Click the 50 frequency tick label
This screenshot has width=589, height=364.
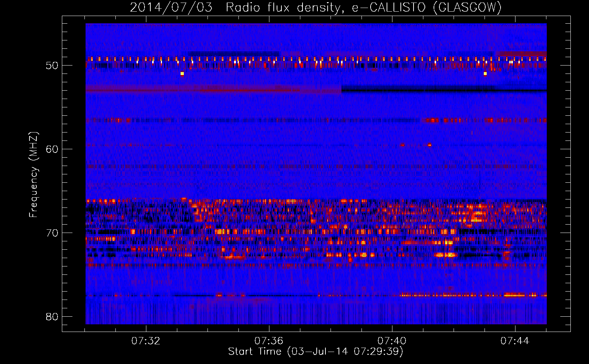click(x=52, y=66)
